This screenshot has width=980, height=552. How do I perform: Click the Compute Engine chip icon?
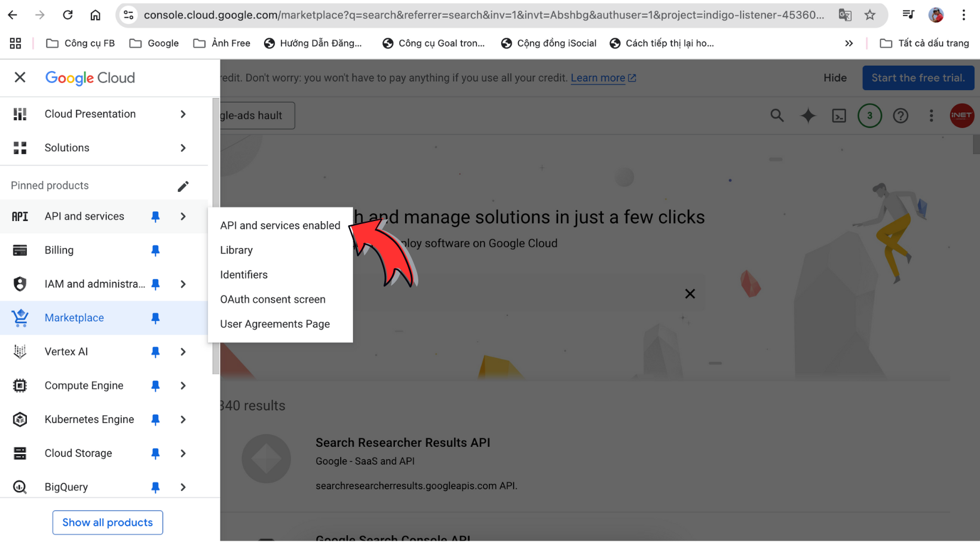pyautogui.click(x=20, y=386)
